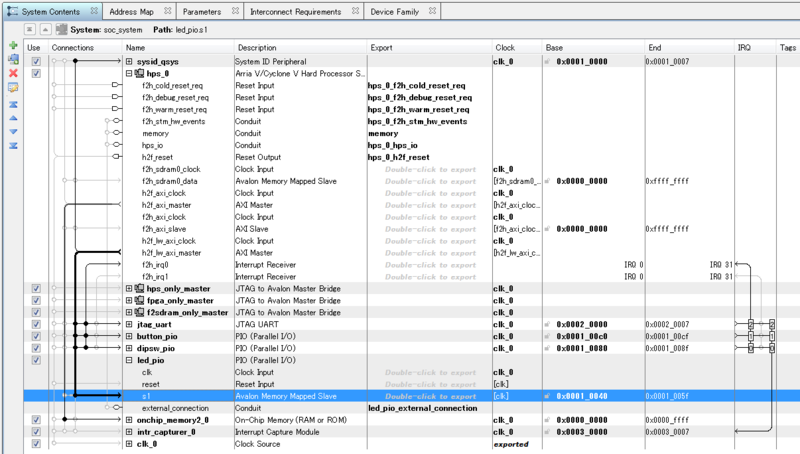Viewport: 800px width, 454px height.
Task: Expand the clk_0 node
Action: coord(129,444)
